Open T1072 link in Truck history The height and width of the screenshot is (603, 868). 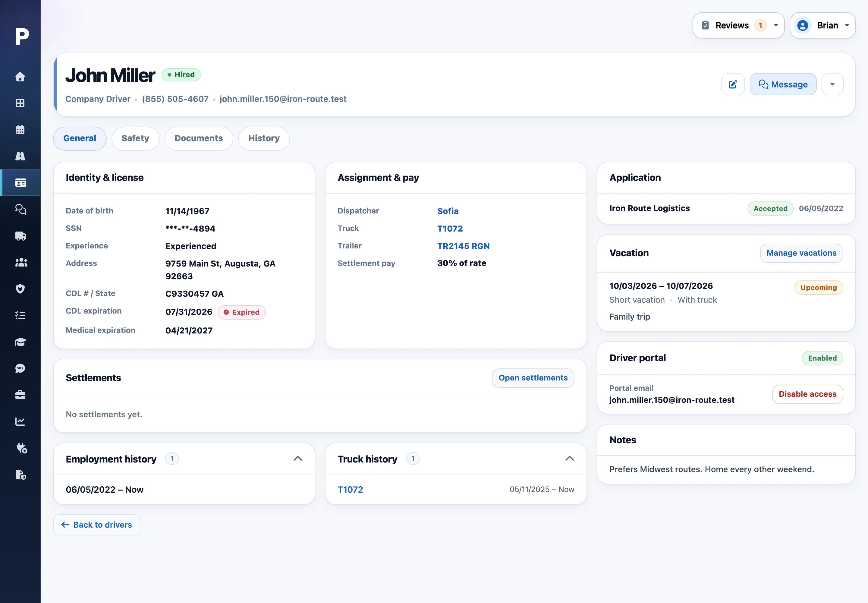[x=350, y=490]
